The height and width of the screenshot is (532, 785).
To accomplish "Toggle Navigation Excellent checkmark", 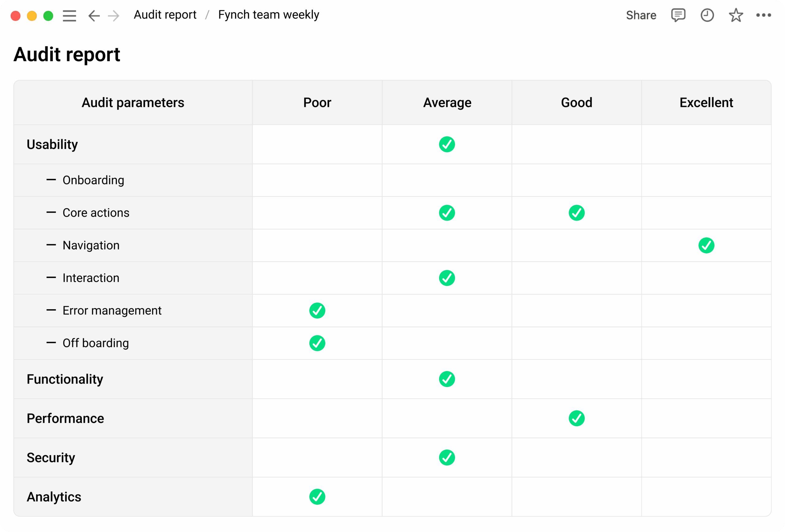I will 706,245.
